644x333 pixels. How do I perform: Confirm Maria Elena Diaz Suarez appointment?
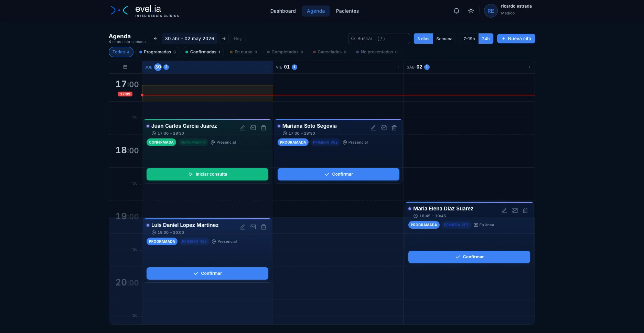pos(469,257)
